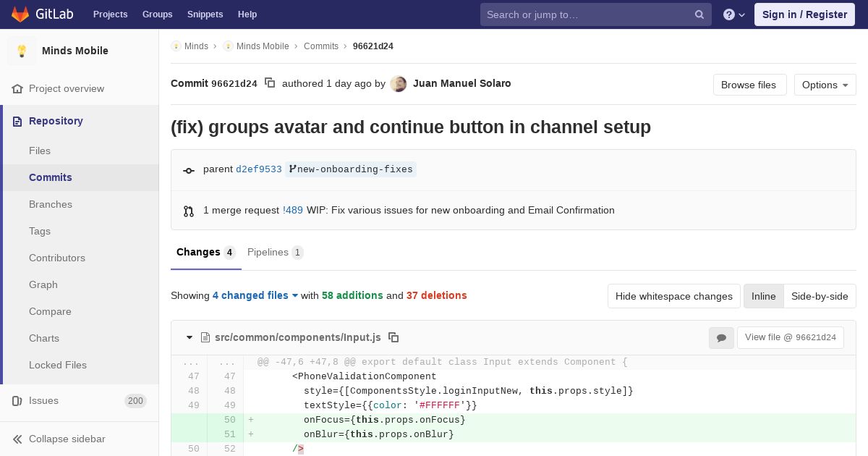
Task: Click Juan Manuel Solaro's avatar
Action: point(399,84)
